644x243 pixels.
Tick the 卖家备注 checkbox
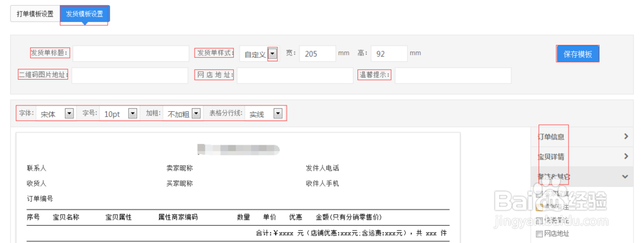click(x=539, y=207)
